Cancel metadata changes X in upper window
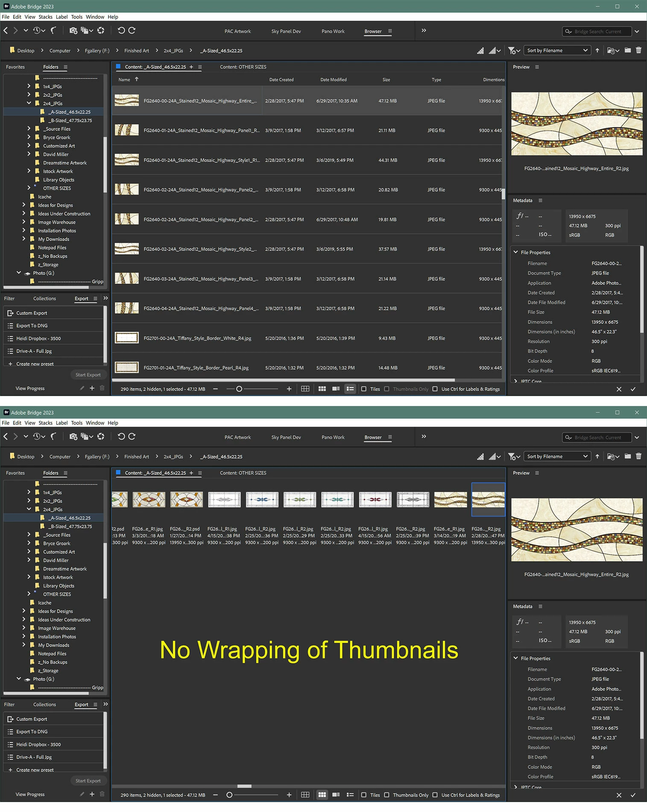 click(619, 389)
